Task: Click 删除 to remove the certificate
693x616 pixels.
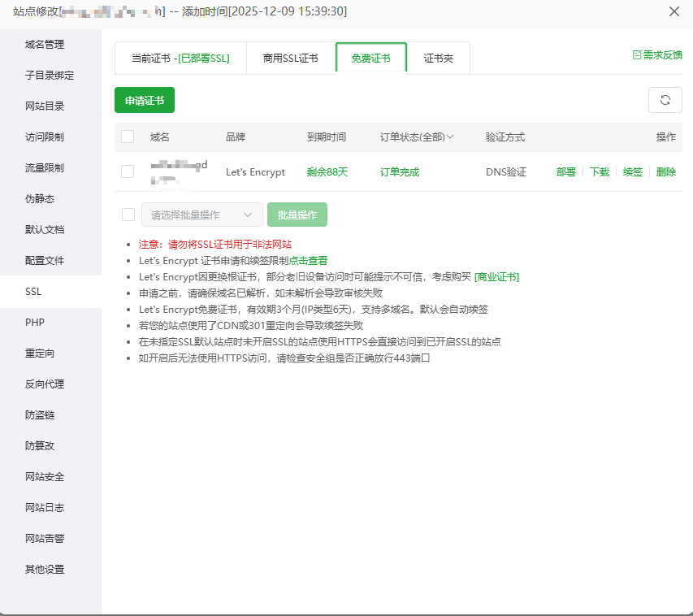Action: pyautogui.click(x=666, y=172)
